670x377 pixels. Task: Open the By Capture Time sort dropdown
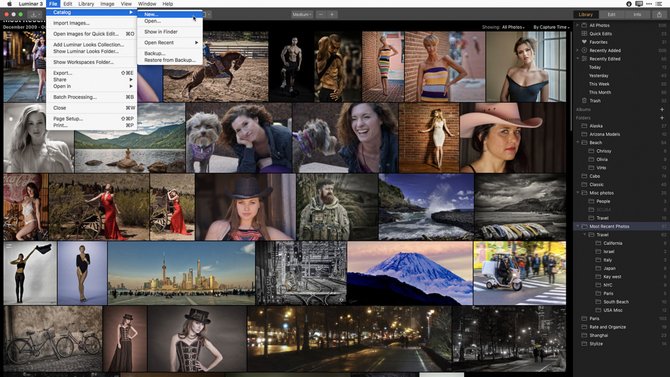(x=551, y=27)
